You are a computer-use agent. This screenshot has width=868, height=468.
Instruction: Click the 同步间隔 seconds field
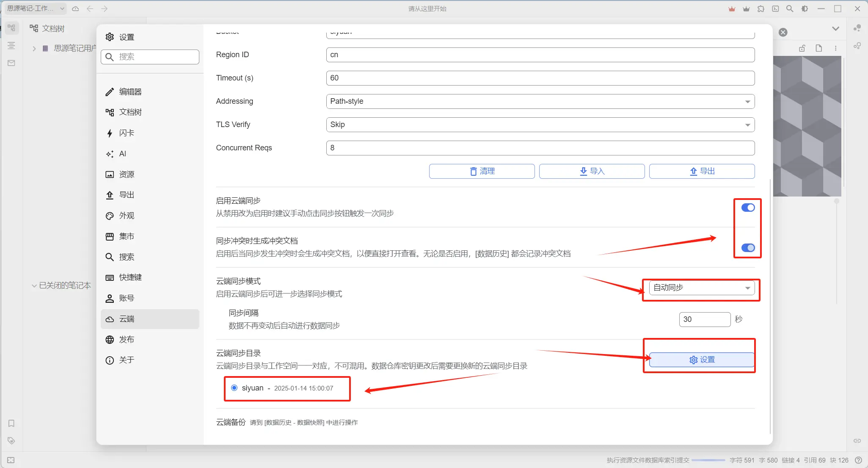pyautogui.click(x=705, y=319)
